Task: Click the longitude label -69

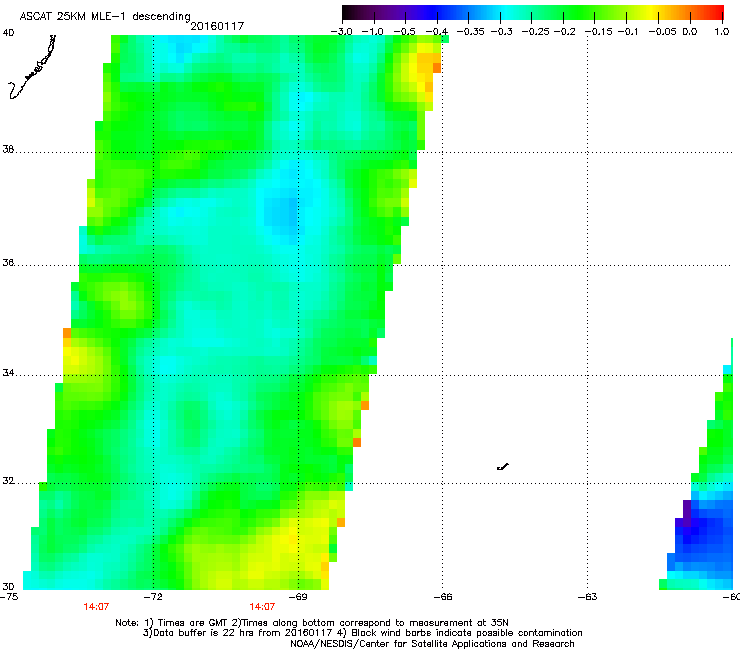Action: pos(298,597)
